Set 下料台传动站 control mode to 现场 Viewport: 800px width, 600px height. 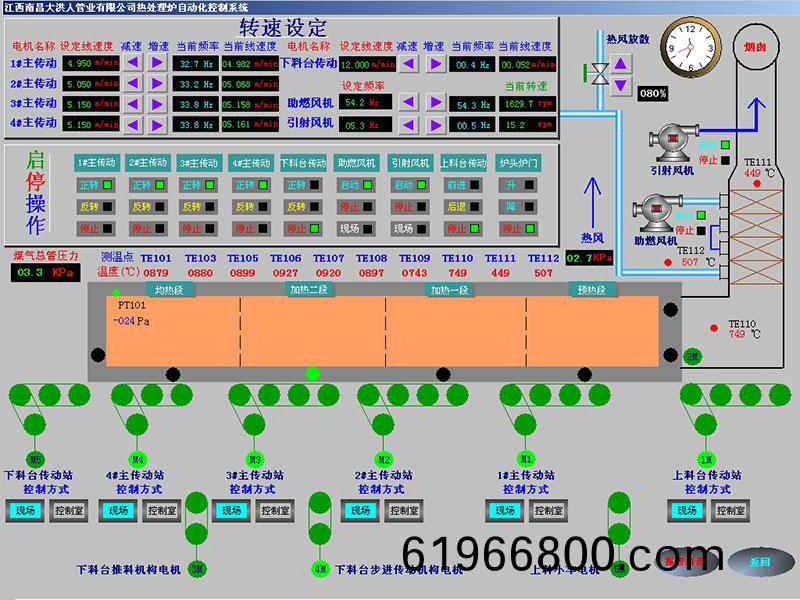click(x=25, y=510)
